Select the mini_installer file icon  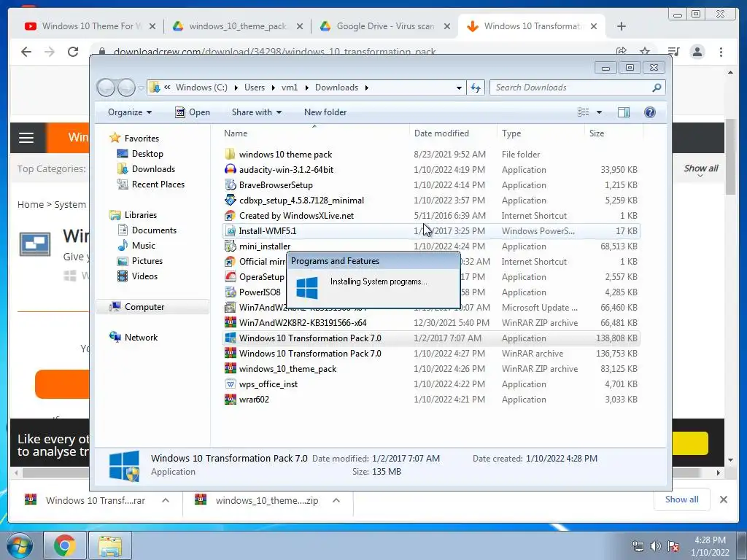[230, 246]
